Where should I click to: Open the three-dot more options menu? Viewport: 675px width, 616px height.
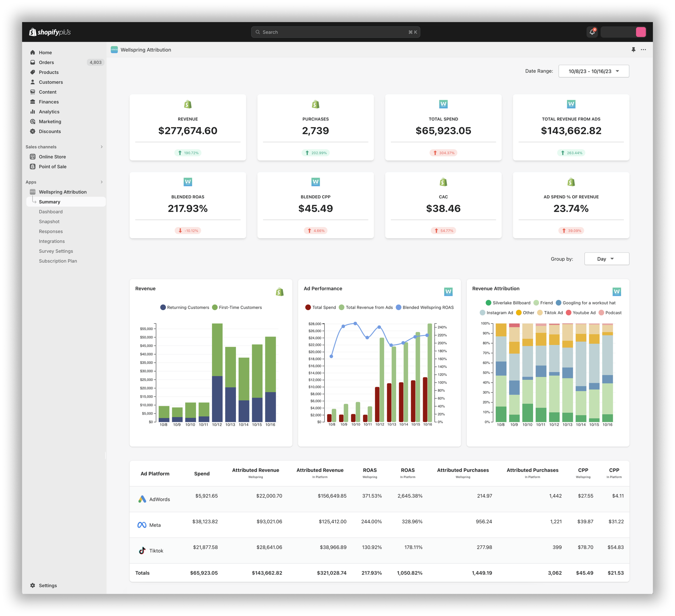(x=643, y=50)
